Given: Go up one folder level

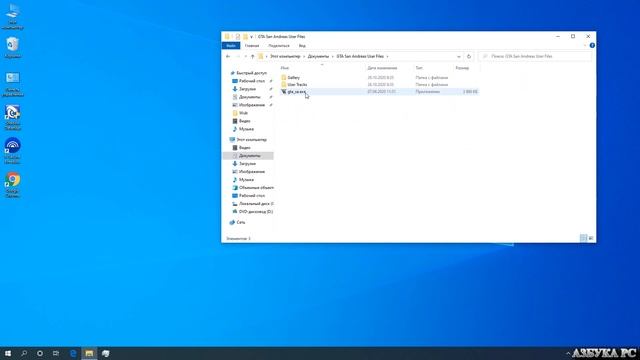Looking at the screenshot, I should pos(252,56).
